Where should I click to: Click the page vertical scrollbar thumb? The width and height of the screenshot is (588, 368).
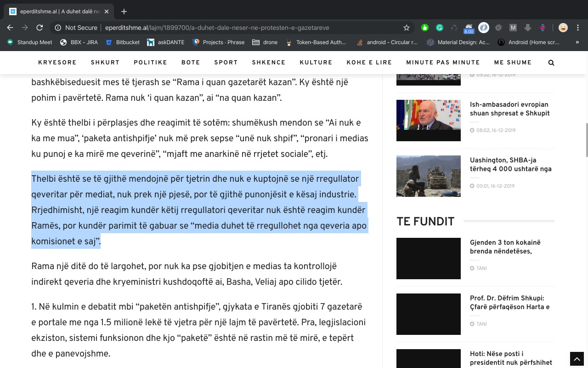586,140
